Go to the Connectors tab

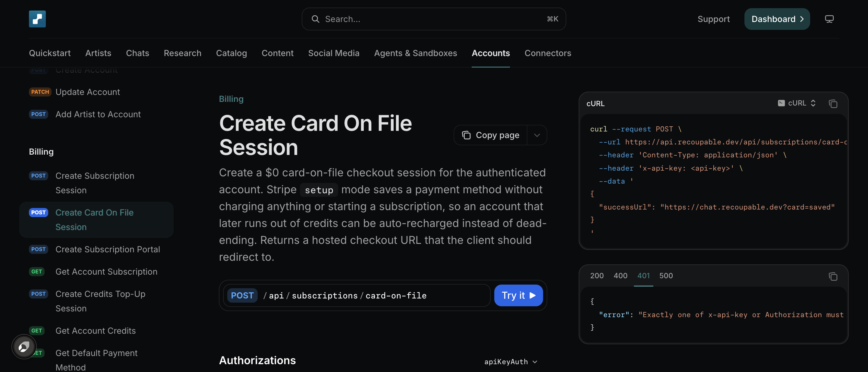point(548,53)
